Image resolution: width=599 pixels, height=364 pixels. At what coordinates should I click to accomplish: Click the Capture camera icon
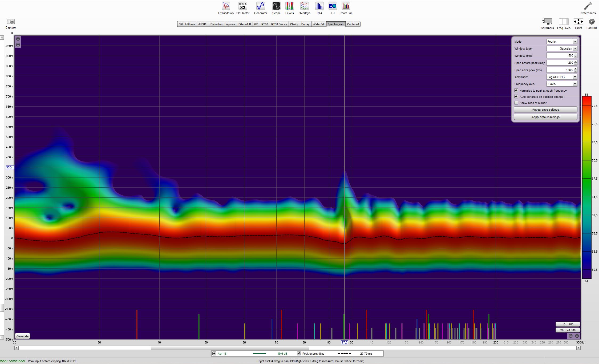tap(11, 22)
